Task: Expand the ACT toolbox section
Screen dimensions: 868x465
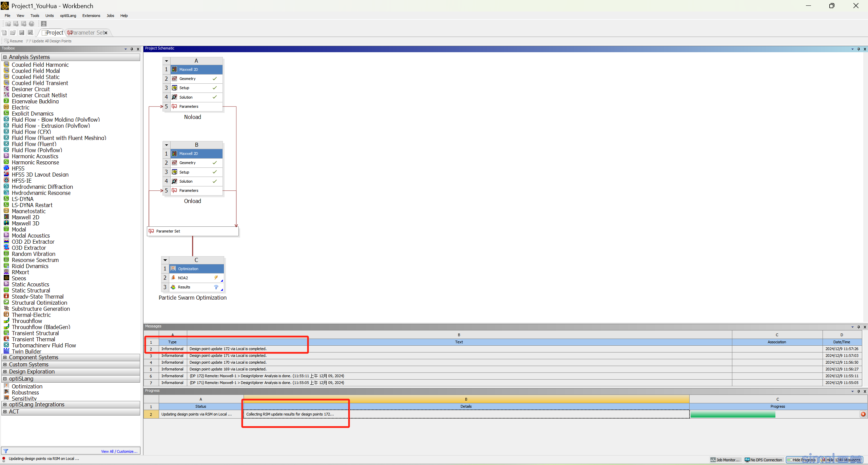Action: tap(5, 412)
